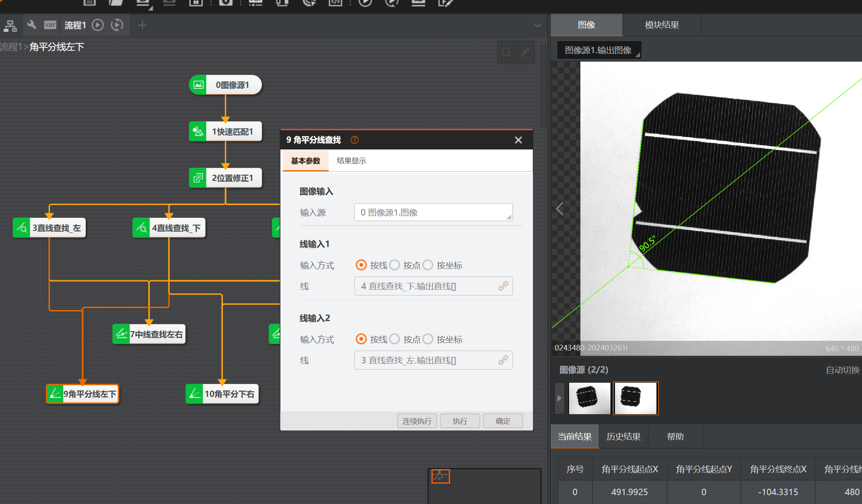Click the link icon for 线输入1 line field

pyautogui.click(x=503, y=286)
